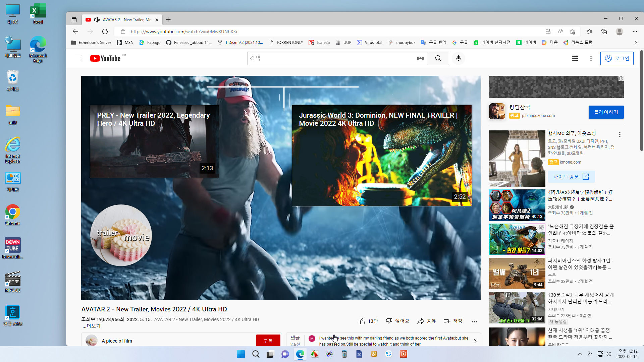Open PREY trailer end-screen card
Image resolution: width=644 pixels, height=362 pixels.
coord(155,141)
